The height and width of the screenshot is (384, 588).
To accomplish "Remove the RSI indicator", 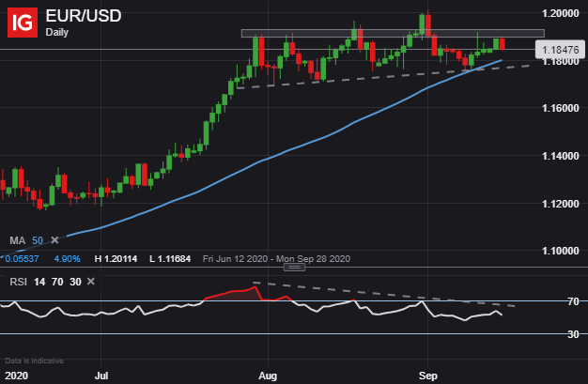I will pos(91,282).
